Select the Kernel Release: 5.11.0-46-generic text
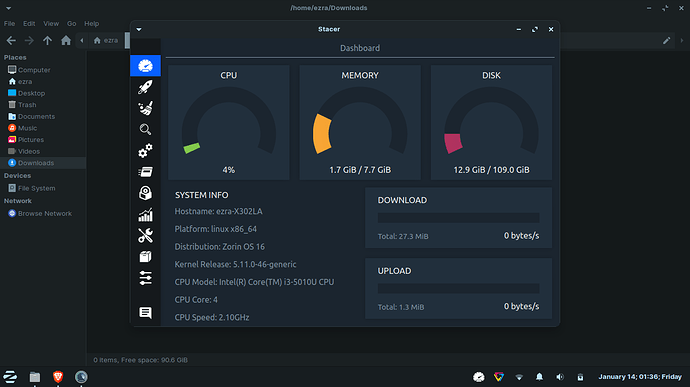690x387 pixels. click(235, 264)
